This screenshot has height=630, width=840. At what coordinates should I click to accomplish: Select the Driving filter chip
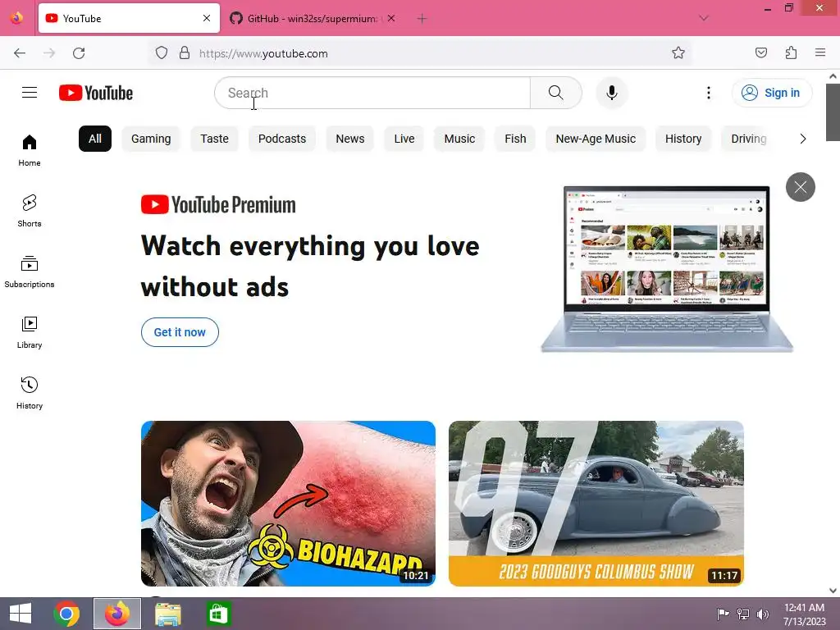click(748, 139)
